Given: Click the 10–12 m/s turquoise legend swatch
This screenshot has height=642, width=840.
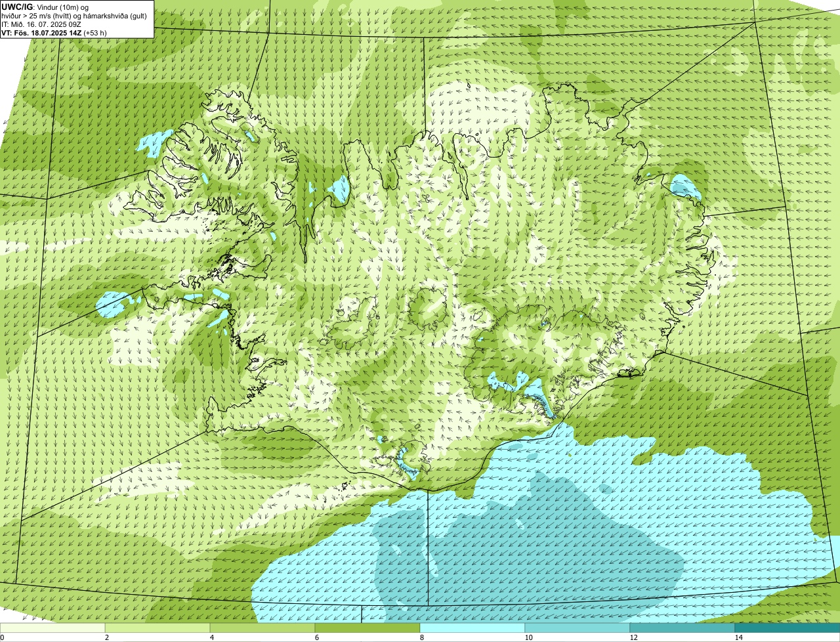Looking at the screenshot, I should 577,628.
